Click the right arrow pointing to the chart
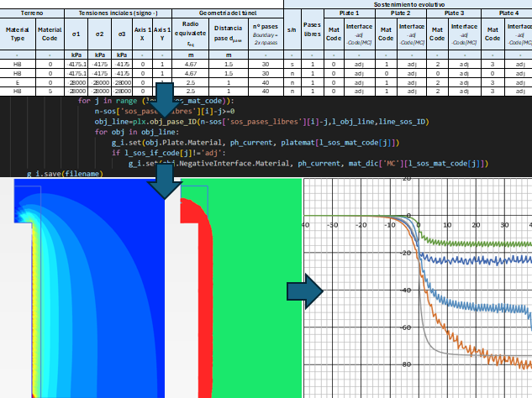 pos(305,291)
